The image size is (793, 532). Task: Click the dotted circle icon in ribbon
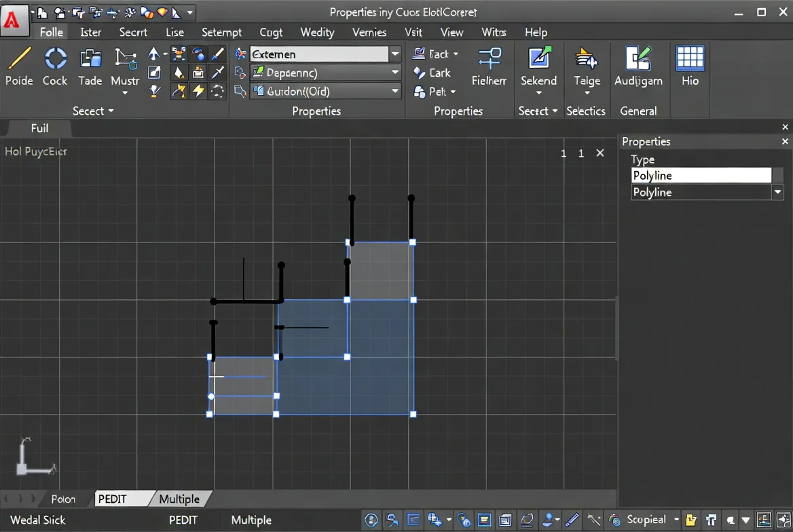(217, 91)
